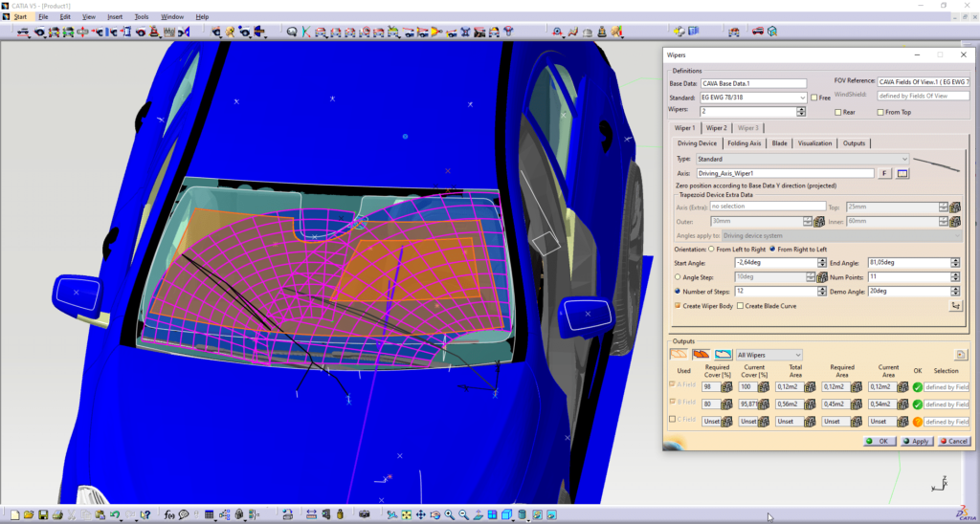
Task: Click the Print icon in bottom toolbar
Action: click(x=57, y=515)
